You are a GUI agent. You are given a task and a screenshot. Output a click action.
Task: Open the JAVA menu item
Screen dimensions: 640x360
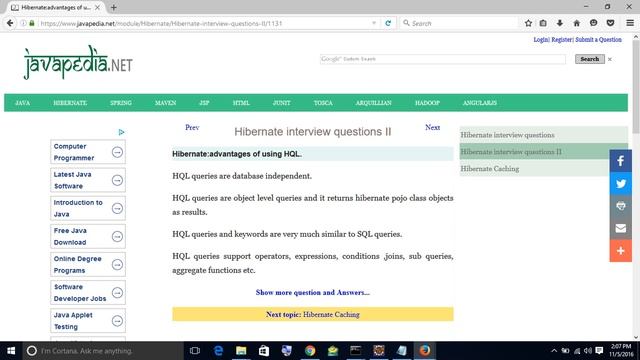22,103
